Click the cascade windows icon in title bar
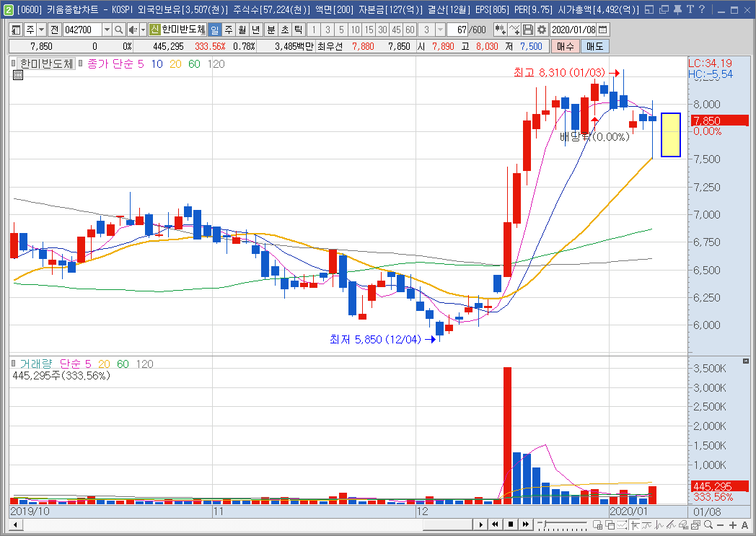Image resolution: width=756 pixels, height=536 pixels. pyautogui.click(x=664, y=9)
